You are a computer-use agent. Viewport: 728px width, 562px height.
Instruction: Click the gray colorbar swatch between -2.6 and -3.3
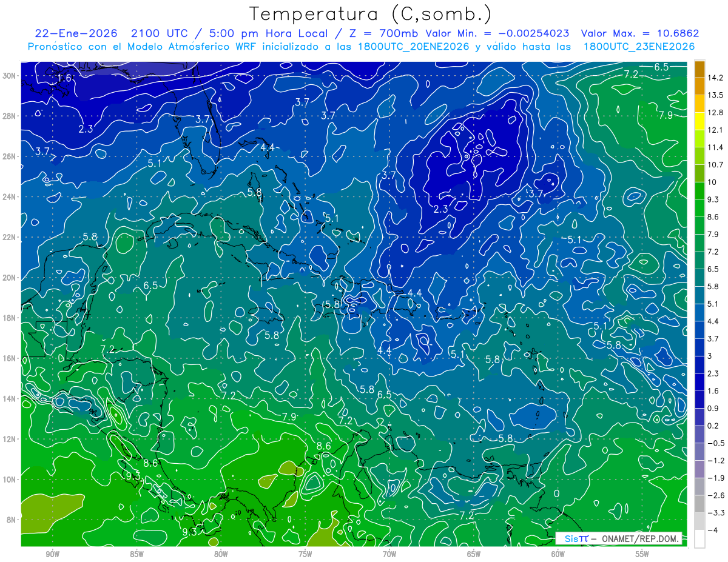(699, 504)
